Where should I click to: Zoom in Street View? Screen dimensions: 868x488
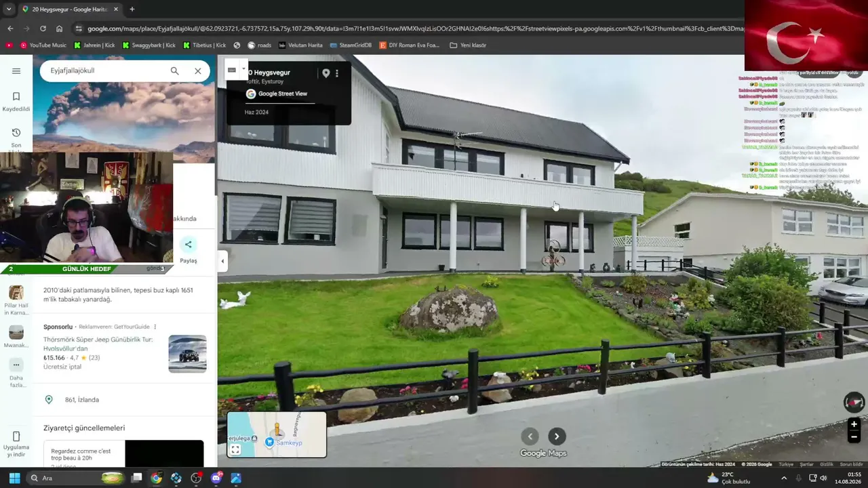pyautogui.click(x=854, y=424)
